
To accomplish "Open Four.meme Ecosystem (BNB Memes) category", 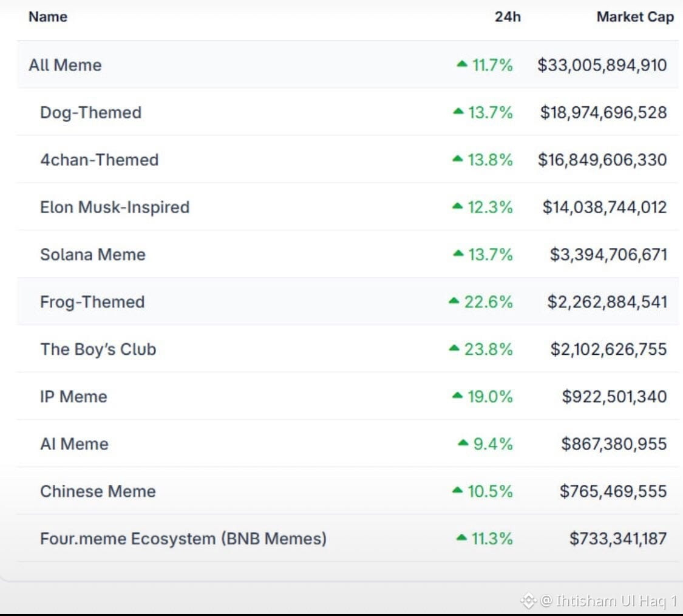I will pos(183,539).
